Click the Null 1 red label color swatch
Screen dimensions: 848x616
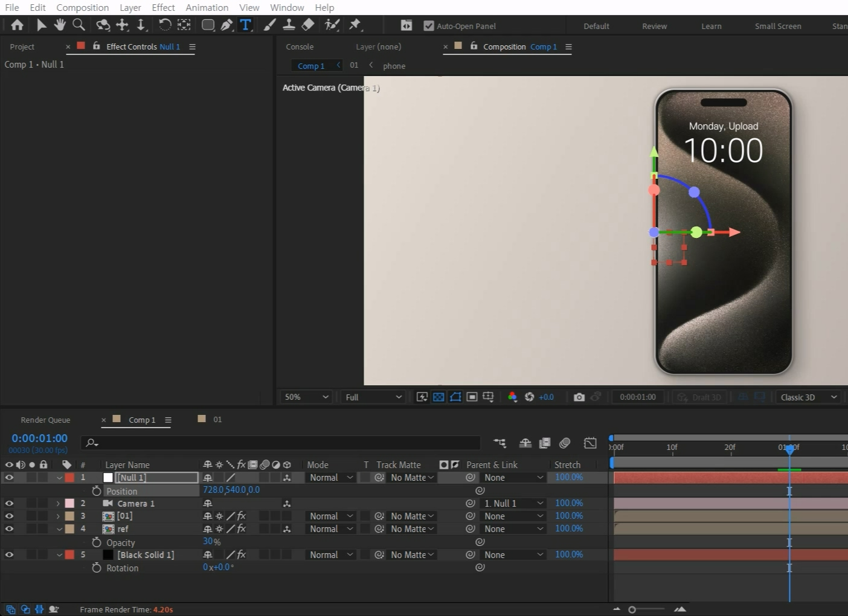(x=69, y=477)
